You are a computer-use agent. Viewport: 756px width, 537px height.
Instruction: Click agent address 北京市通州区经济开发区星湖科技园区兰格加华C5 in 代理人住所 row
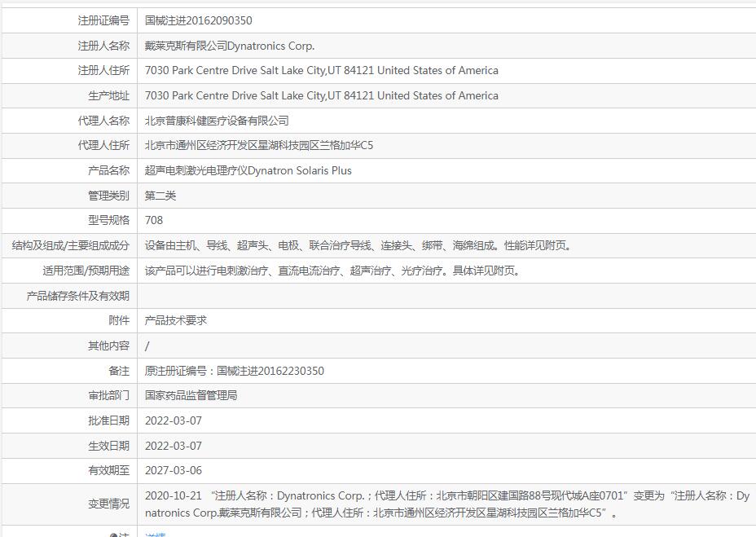coord(259,145)
